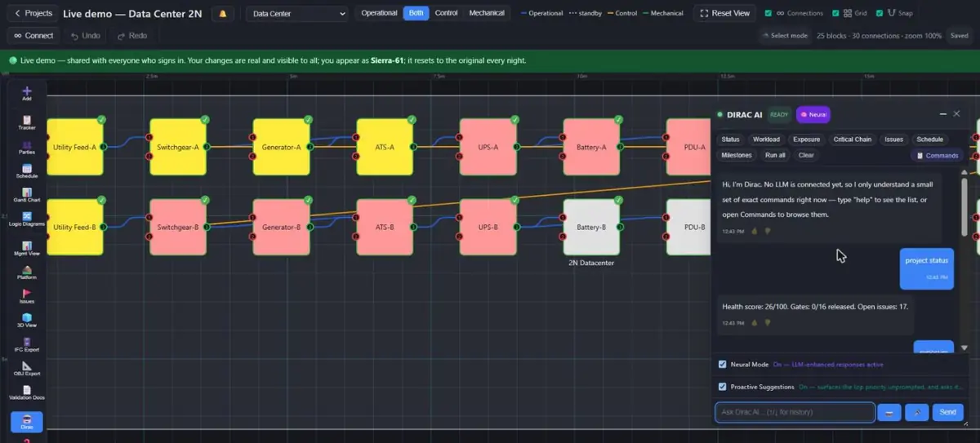Viewport: 980px width, 443px height.
Task: Select the Battery-B block
Action: point(591,227)
